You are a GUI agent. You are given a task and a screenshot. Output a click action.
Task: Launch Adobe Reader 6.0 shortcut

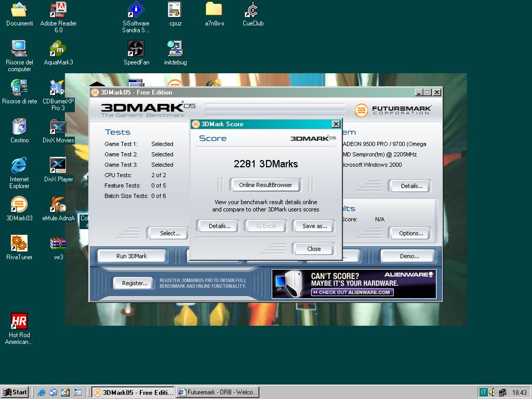pyautogui.click(x=58, y=17)
